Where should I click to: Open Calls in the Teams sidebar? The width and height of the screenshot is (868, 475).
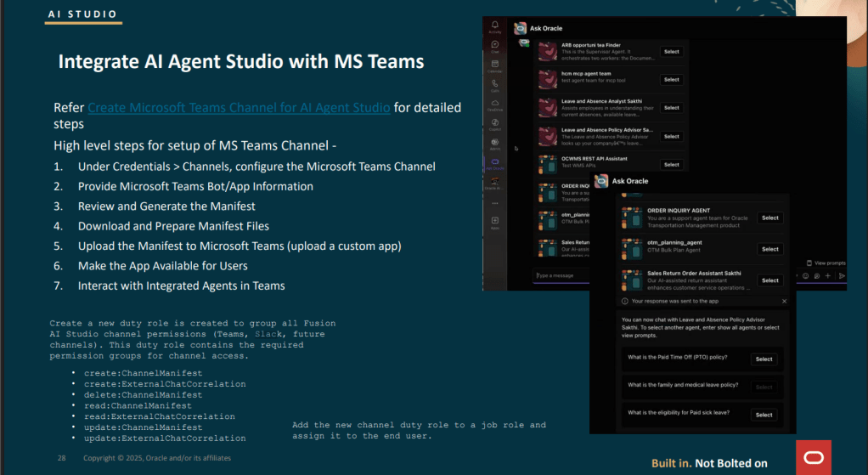tap(494, 85)
